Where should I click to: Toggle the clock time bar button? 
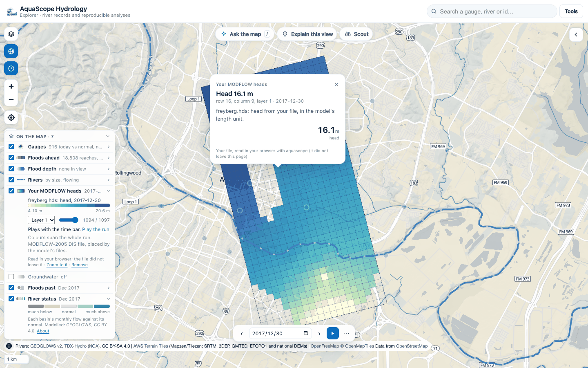[x=11, y=69]
